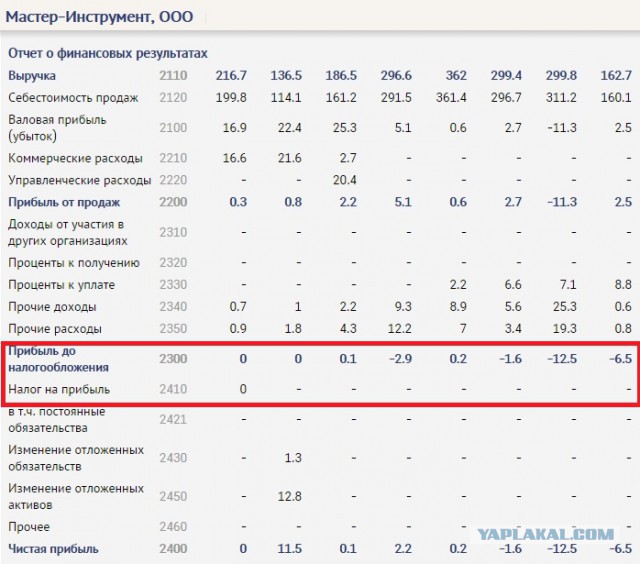Select row code 2120
This screenshot has height=564, width=640.
click(x=173, y=98)
